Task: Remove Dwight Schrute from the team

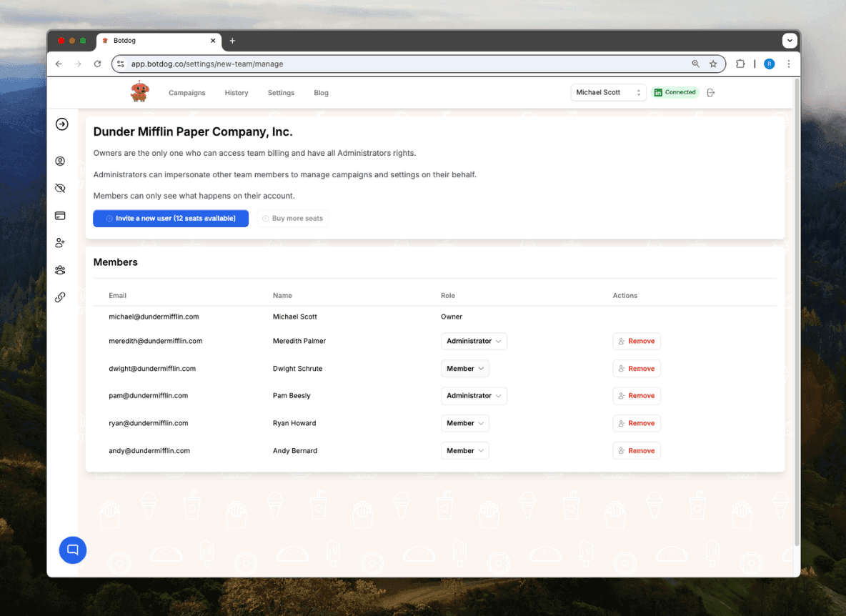Action: tap(637, 369)
